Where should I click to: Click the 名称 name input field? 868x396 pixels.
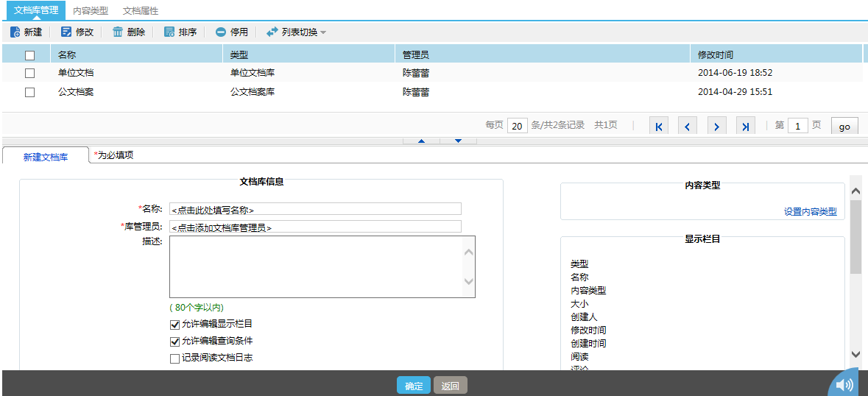tap(315, 209)
